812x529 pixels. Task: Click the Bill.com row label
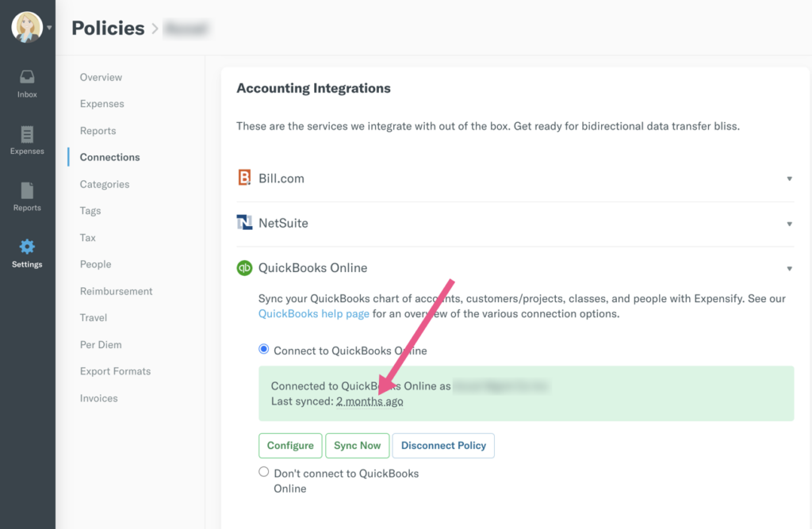tap(282, 178)
